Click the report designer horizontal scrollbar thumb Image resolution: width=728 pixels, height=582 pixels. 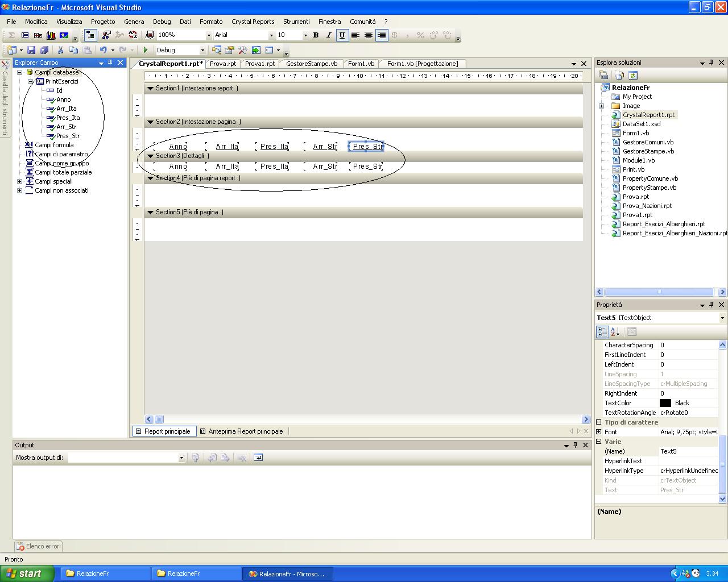(159, 419)
